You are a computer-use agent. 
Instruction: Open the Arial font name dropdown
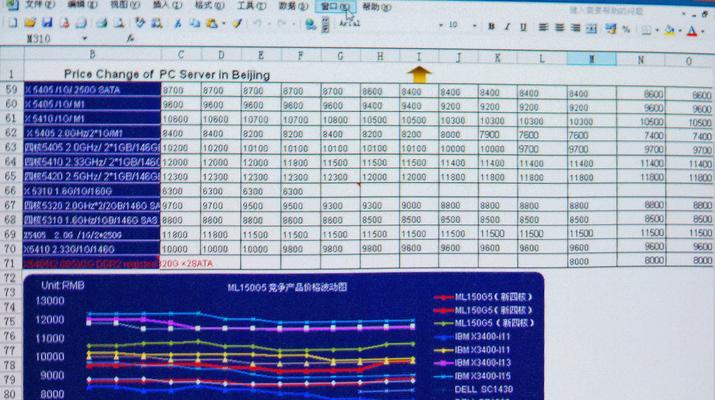[440, 25]
